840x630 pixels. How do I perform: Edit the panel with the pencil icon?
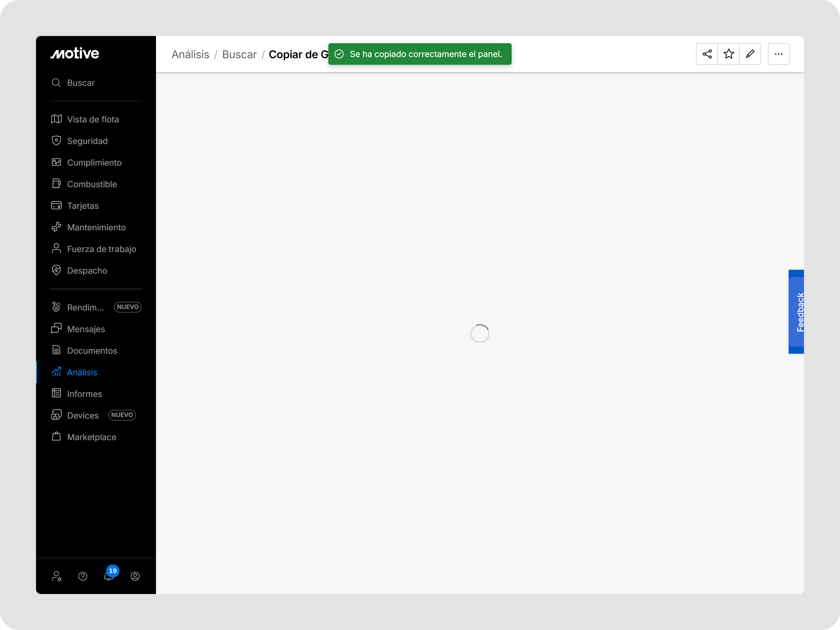[x=751, y=54]
